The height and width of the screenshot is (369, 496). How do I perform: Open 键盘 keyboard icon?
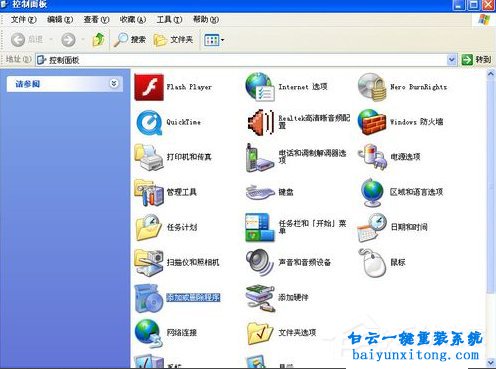[260, 192]
